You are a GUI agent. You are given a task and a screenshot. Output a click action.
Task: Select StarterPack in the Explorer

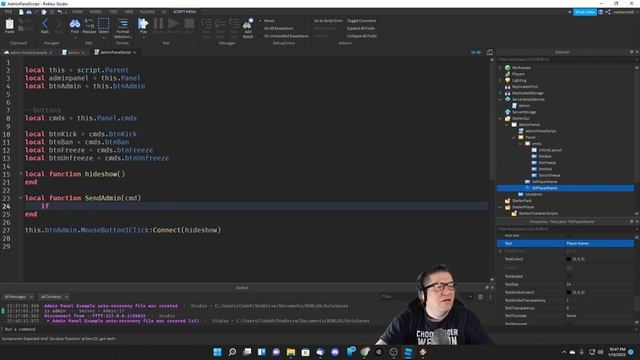click(x=521, y=201)
